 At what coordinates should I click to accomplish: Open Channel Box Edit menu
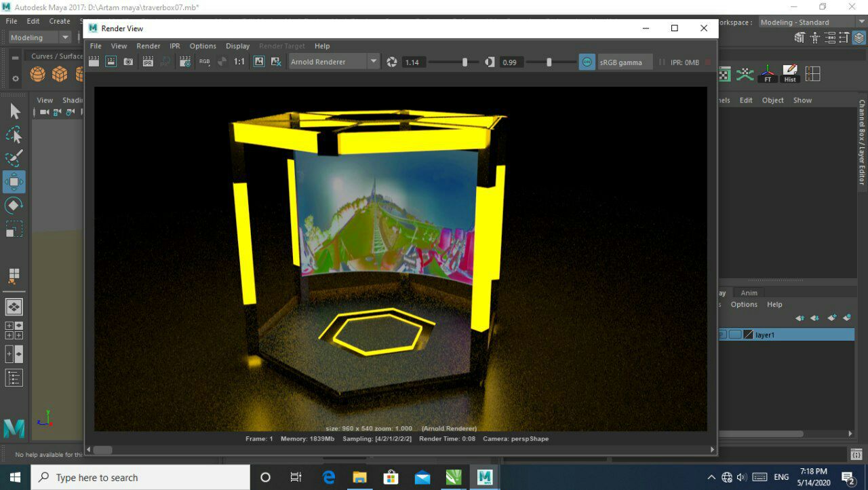(746, 100)
